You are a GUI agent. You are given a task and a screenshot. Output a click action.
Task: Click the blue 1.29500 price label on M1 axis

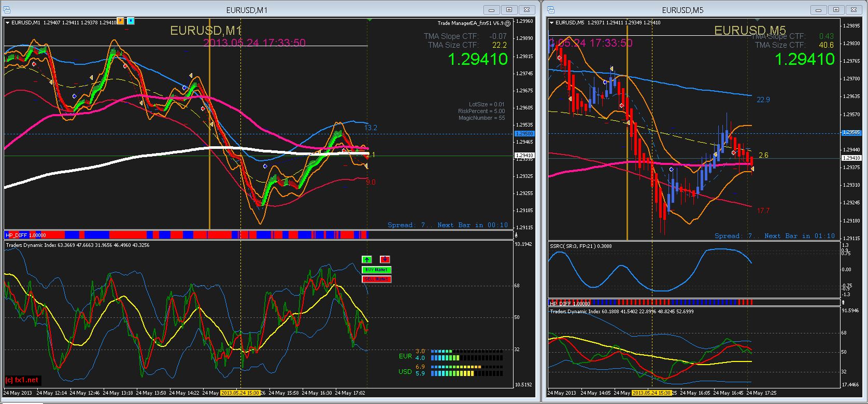(x=524, y=134)
